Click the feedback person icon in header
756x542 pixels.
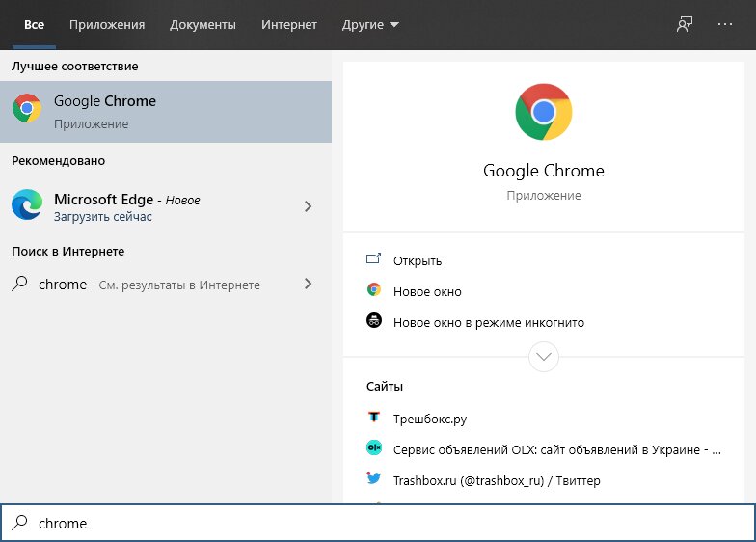point(685,24)
